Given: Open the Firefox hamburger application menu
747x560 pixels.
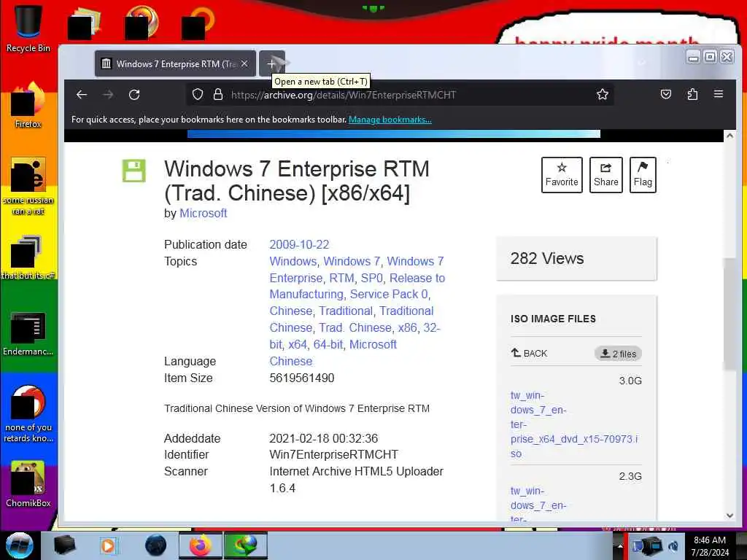Looking at the screenshot, I should (719, 94).
